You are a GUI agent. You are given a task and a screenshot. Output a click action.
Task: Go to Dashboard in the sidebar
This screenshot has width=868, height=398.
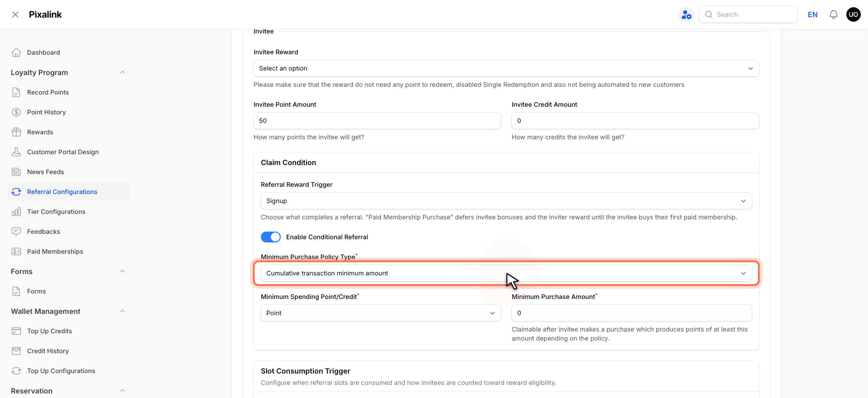(x=69, y=52)
